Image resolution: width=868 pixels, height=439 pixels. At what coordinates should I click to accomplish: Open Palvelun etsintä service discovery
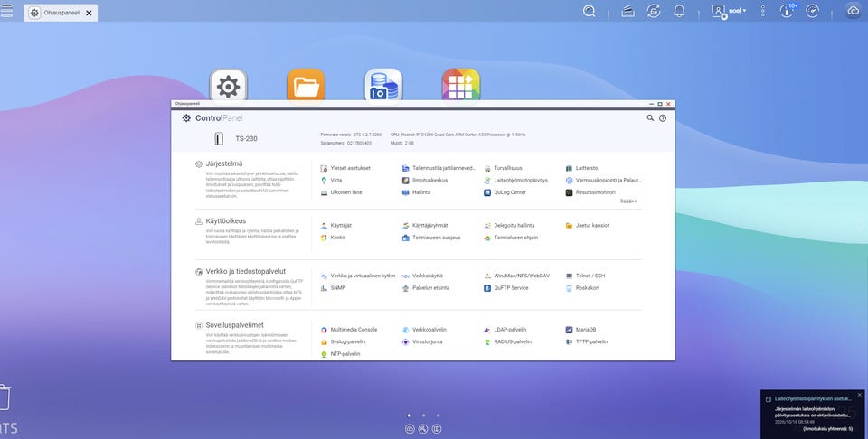point(426,288)
